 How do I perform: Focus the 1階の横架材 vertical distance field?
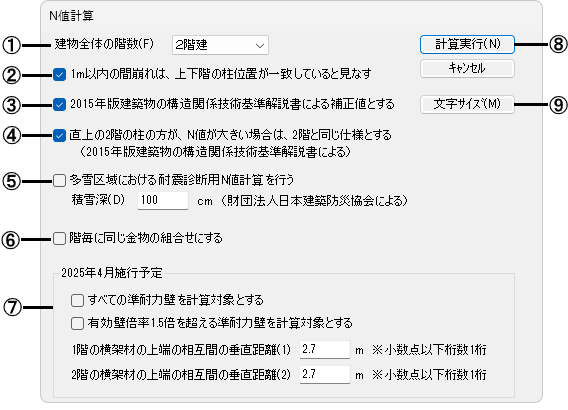point(325,350)
